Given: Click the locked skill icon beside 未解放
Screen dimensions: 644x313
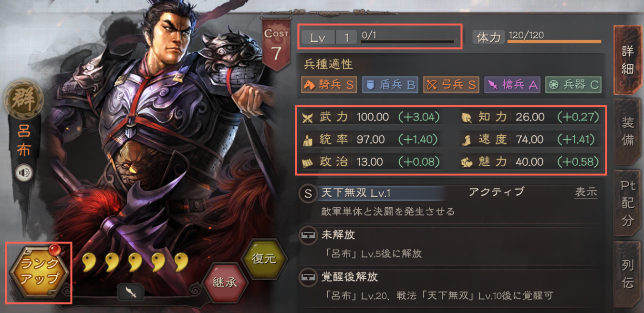Looking at the screenshot, I should coord(308,235).
